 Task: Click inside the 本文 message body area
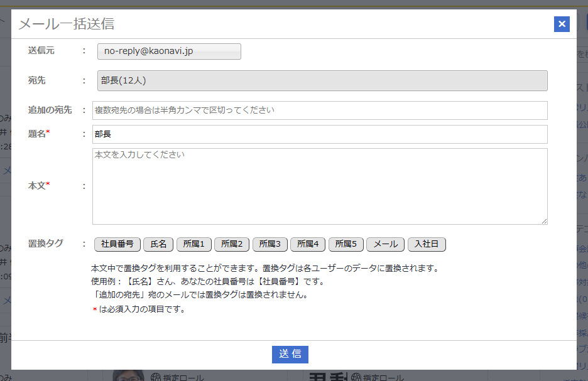(320, 185)
